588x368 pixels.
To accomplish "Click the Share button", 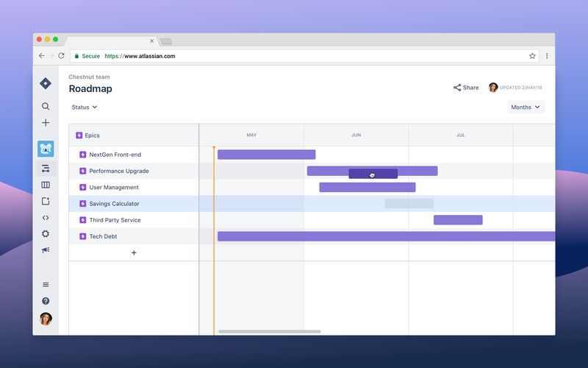I will (466, 88).
